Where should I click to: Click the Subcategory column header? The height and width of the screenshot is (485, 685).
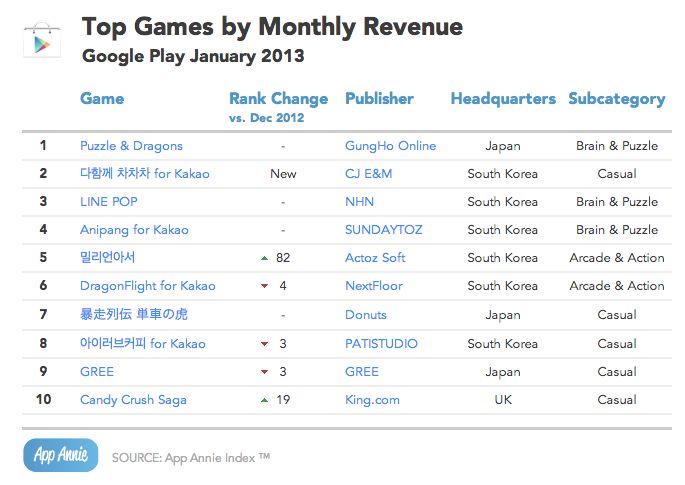click(617, 99)
